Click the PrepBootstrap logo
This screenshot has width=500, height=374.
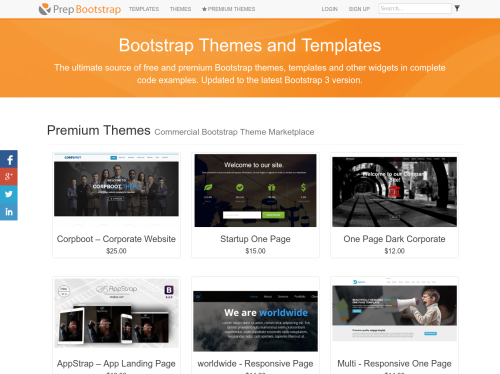(x=80, y=9)
